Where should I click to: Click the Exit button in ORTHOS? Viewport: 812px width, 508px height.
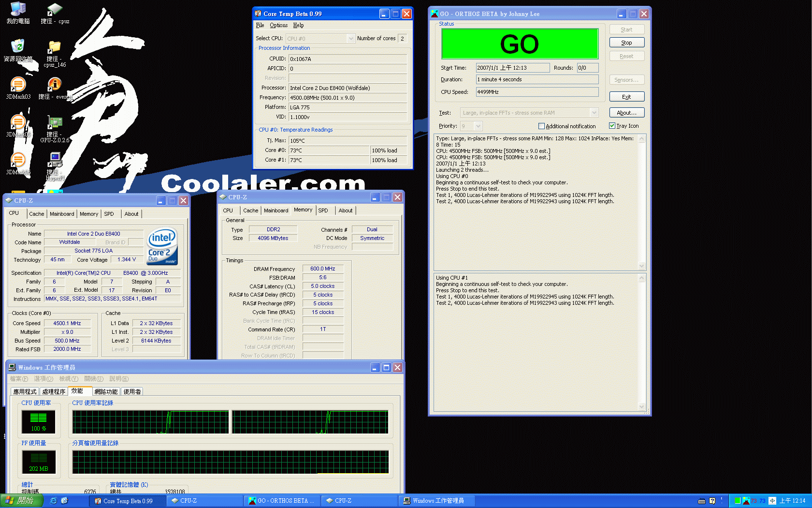click(626, 97)
